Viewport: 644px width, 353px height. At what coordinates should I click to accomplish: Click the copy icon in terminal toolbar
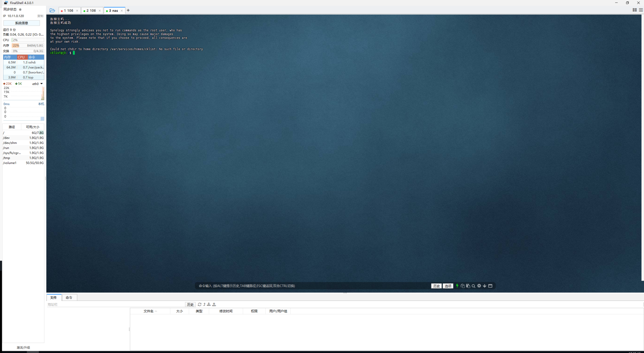[x=463, y=286]
